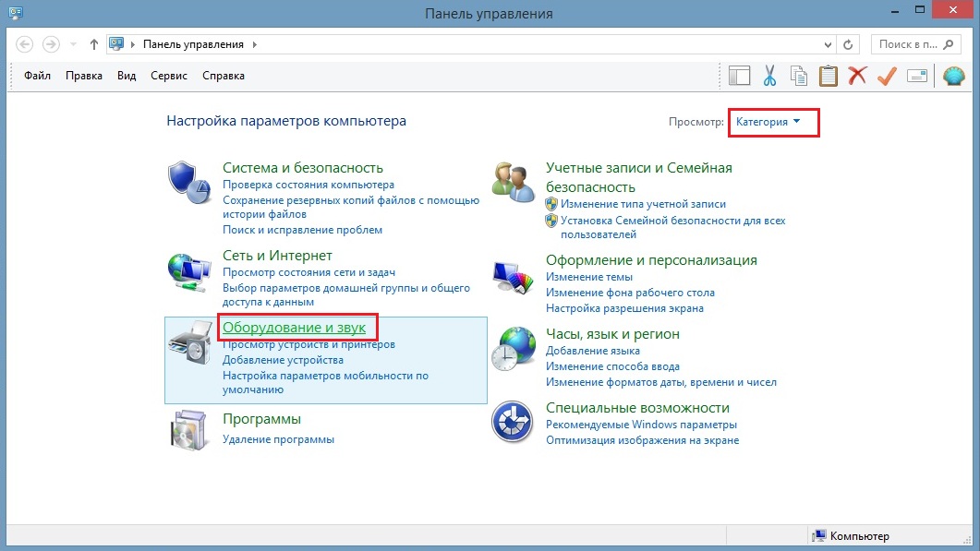Click the Refresh button in address bar
The height and width of the screenshot is (551, 980).
(849, 44)
